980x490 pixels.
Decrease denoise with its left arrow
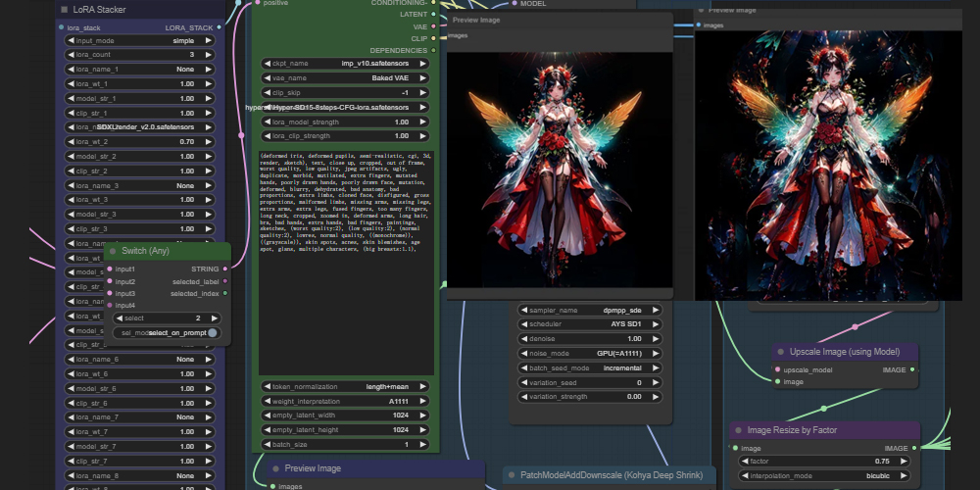[523, 339]
